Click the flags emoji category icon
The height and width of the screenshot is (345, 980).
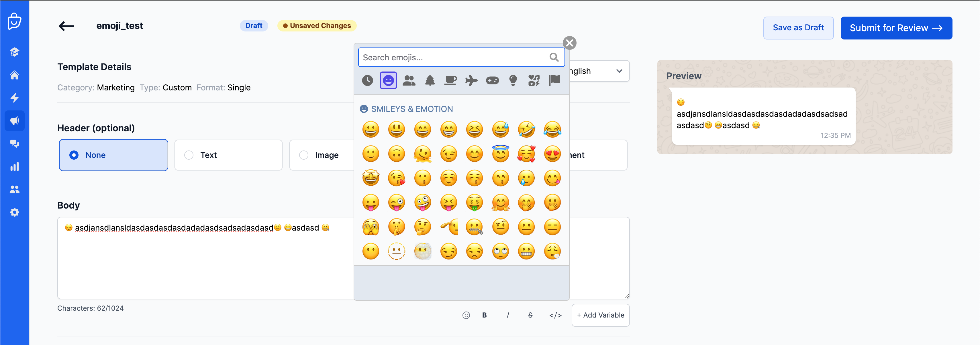pyautogui.click(x=553, y=80)
